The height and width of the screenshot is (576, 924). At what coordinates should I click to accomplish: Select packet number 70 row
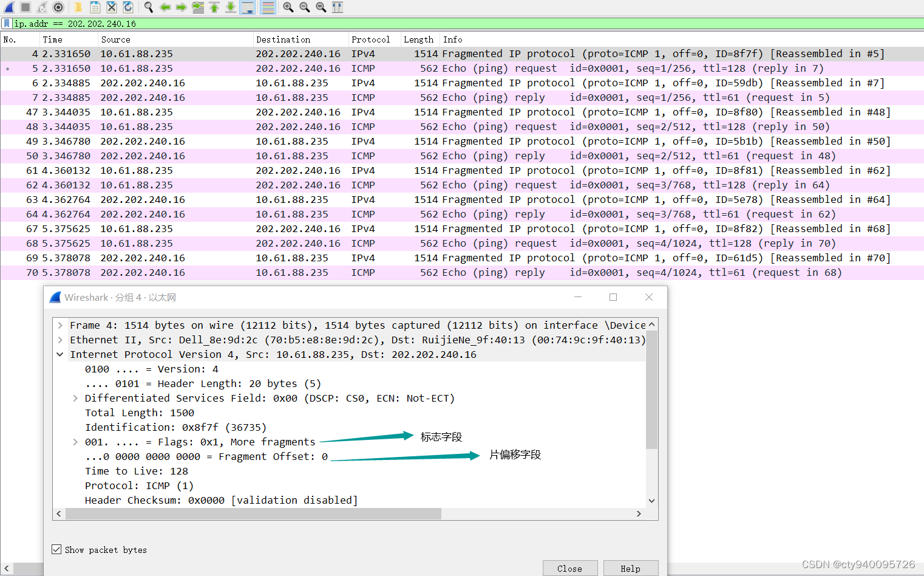point(462,273)
